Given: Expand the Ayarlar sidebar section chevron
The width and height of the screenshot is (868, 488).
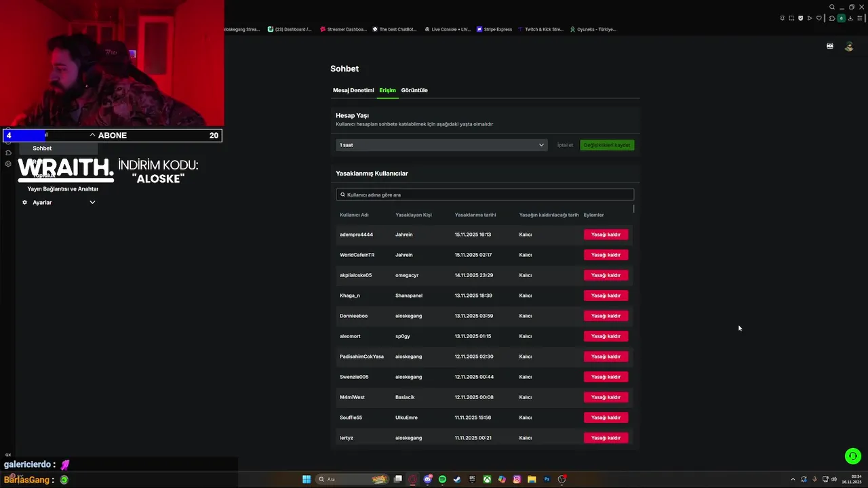Looking at the screenshot, I should click(x=92, y=202).
